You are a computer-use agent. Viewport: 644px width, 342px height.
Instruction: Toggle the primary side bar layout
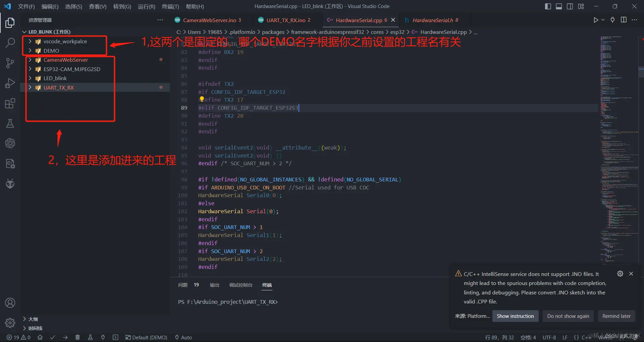(x=548, y=6)
